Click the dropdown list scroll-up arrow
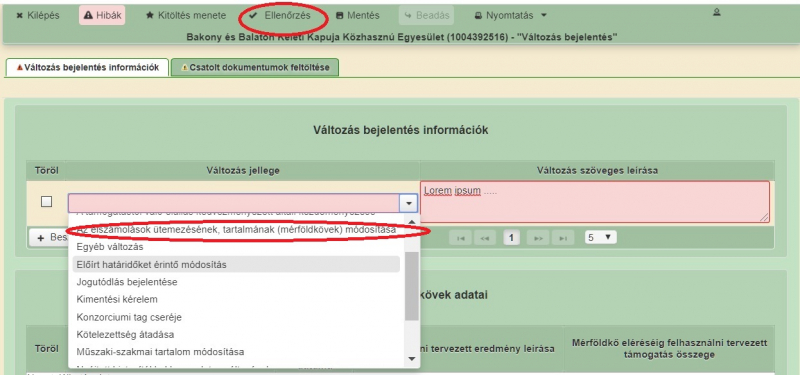This screenshot has height=375, width=800. [x=412, y=221]
